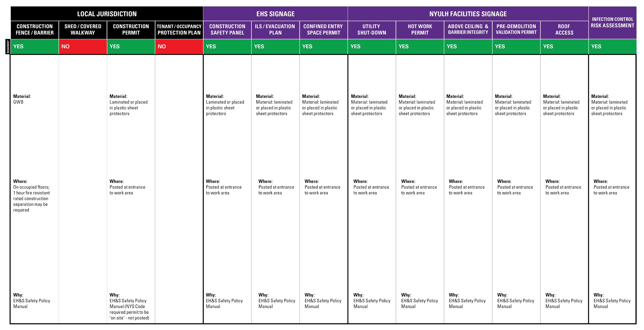Click the vertical REQUIRED? row label
Image resolution: width=644 pixels, height=330 pixels.
click(8, 47)
